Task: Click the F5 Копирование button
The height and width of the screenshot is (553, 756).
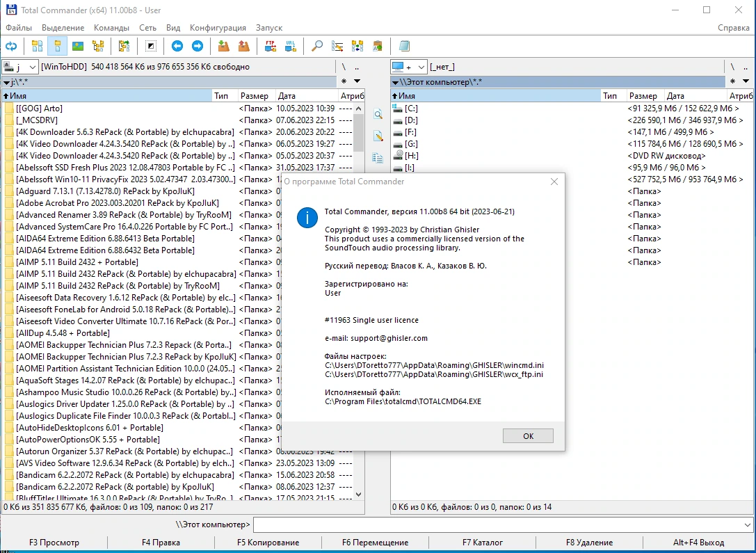Action: click(x=268, y=543)
